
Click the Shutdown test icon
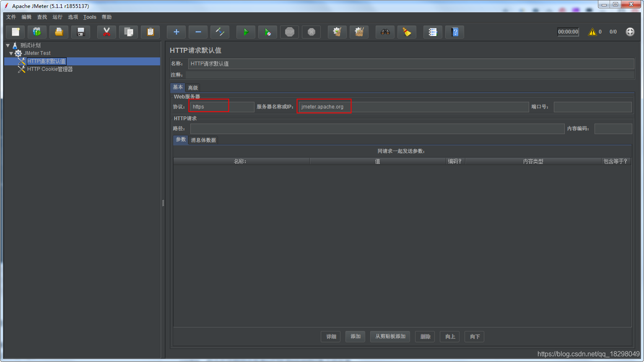coord(311,32)
